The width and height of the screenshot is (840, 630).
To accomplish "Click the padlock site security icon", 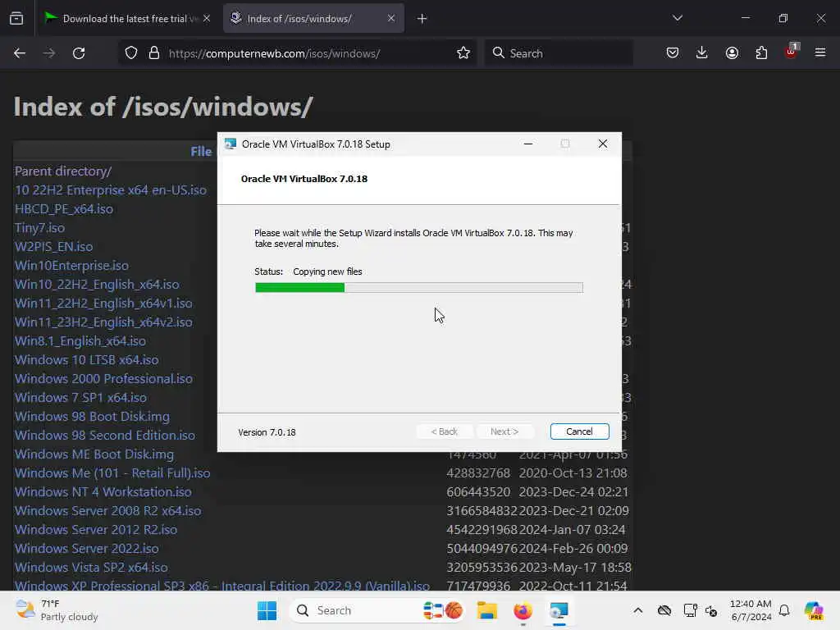I will [x=154, y=53].
